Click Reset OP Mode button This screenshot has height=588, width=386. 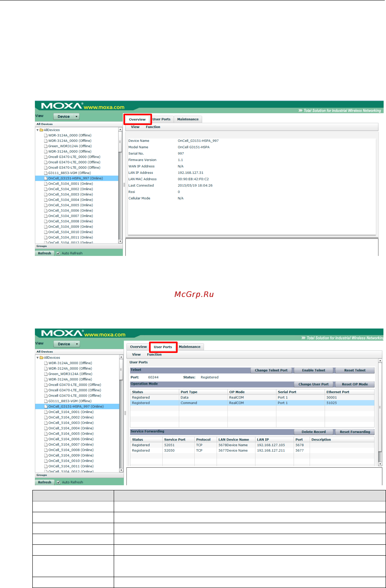click(355, 384)
